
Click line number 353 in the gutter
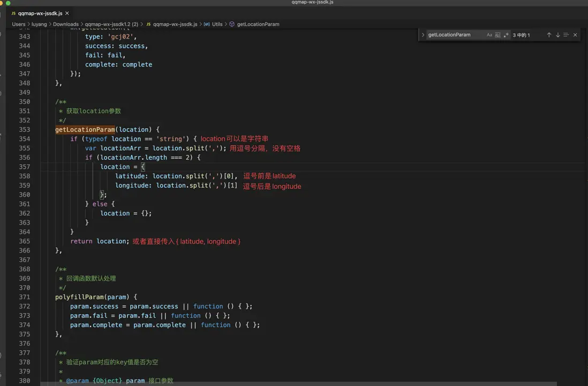click(24, 130)
